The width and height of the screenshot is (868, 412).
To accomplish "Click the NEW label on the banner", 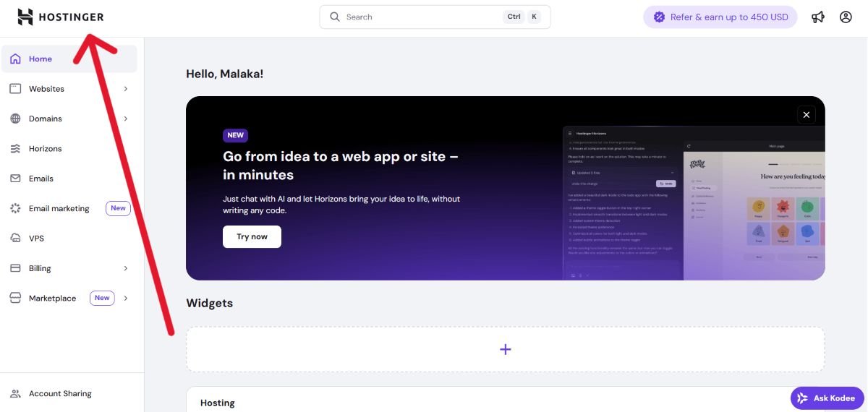I will click(x=235, y=135).
